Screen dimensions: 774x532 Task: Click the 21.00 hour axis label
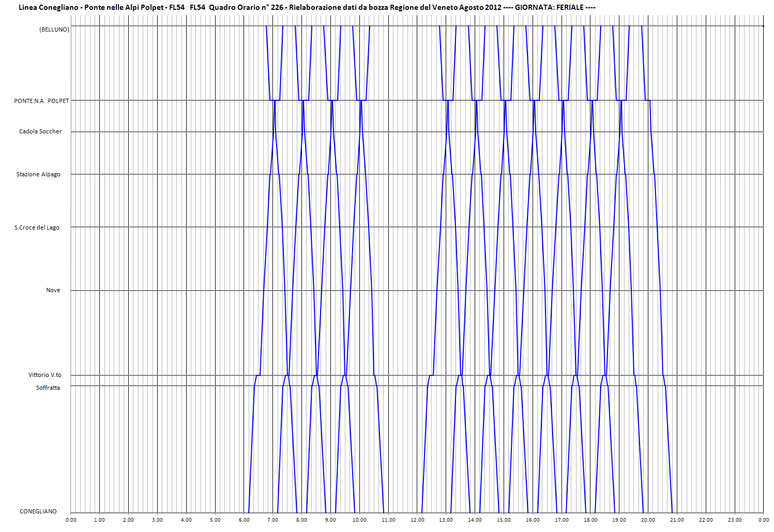677,520
